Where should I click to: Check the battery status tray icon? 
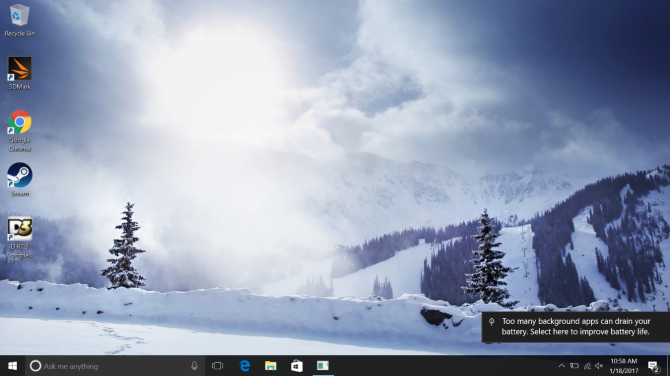coord(574,366)
